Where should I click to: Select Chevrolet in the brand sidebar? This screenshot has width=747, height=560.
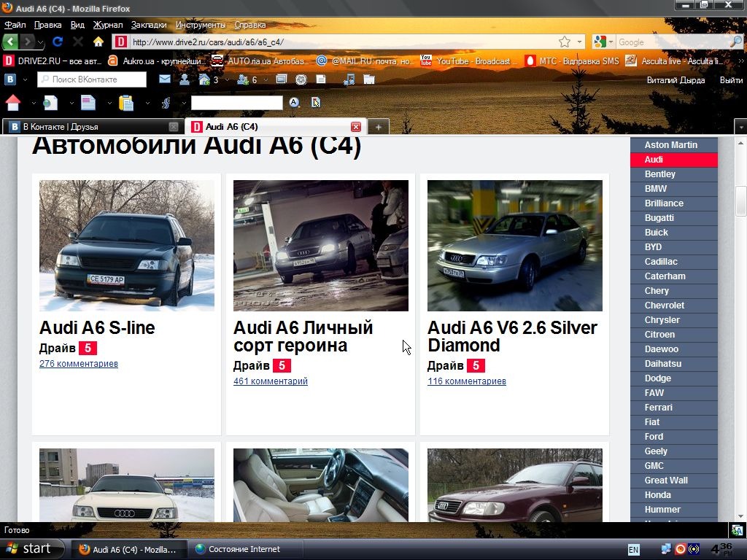(x=673, y=306)
